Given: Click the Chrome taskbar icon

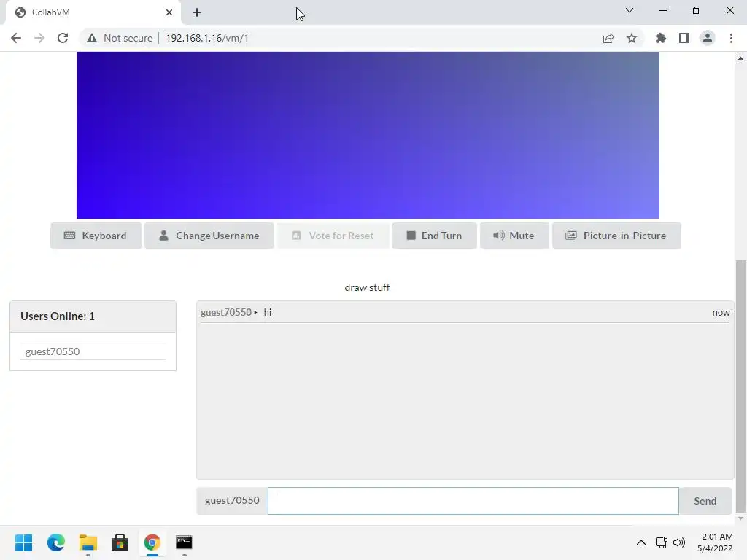Looking at the screenshot, I should coord(152,542).
